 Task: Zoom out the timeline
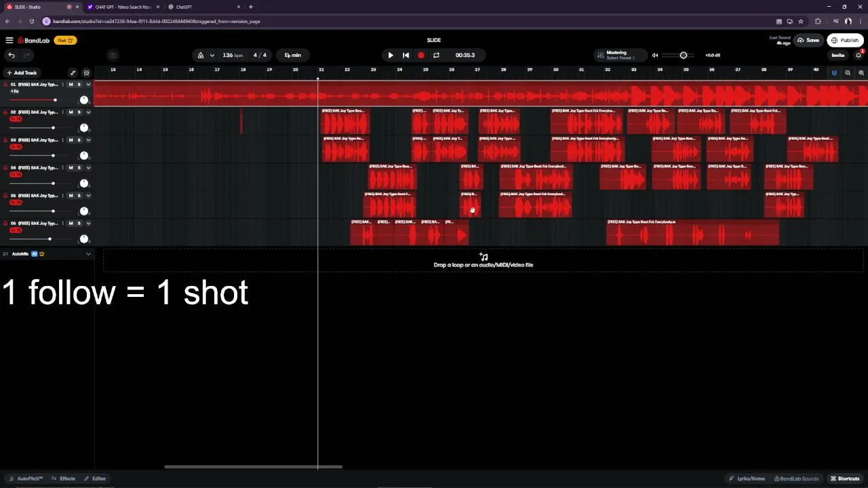click(848, 73)
